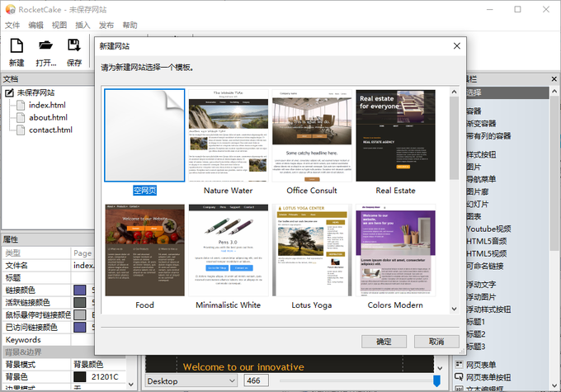Cancel the dialog with 取消 button

436,341
